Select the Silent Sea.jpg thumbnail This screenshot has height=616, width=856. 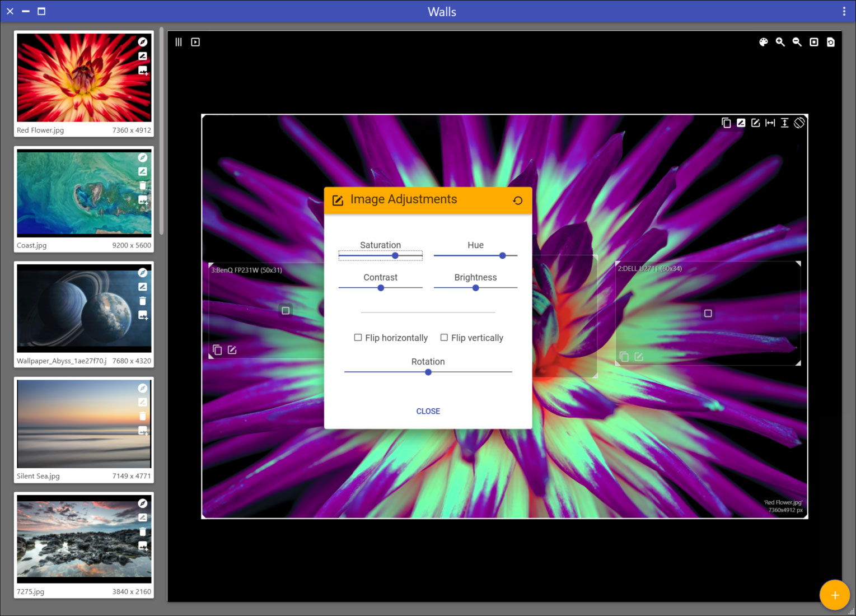[84, 424]
